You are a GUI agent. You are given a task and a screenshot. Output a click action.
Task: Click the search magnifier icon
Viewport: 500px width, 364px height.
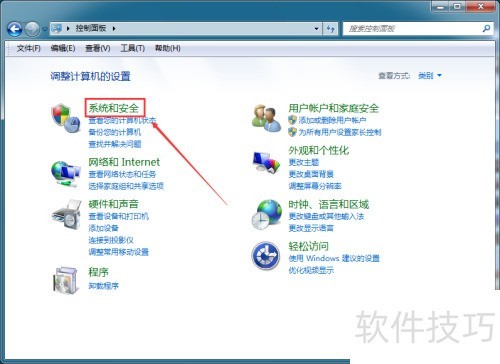pos(487,29)
